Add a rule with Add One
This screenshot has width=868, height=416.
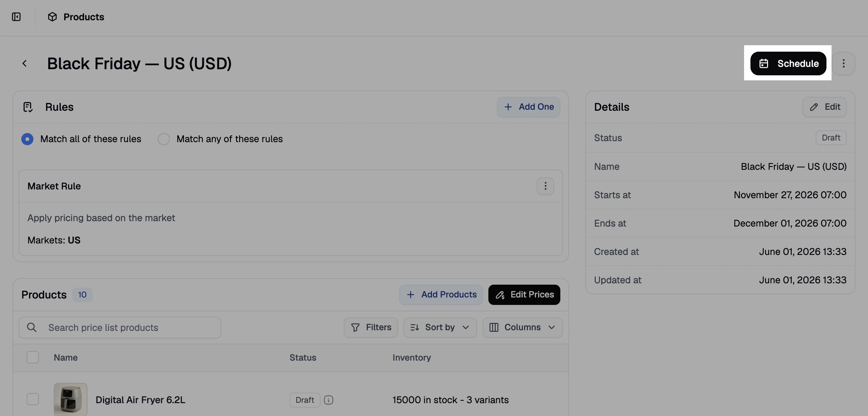click(x=529, y=107)
